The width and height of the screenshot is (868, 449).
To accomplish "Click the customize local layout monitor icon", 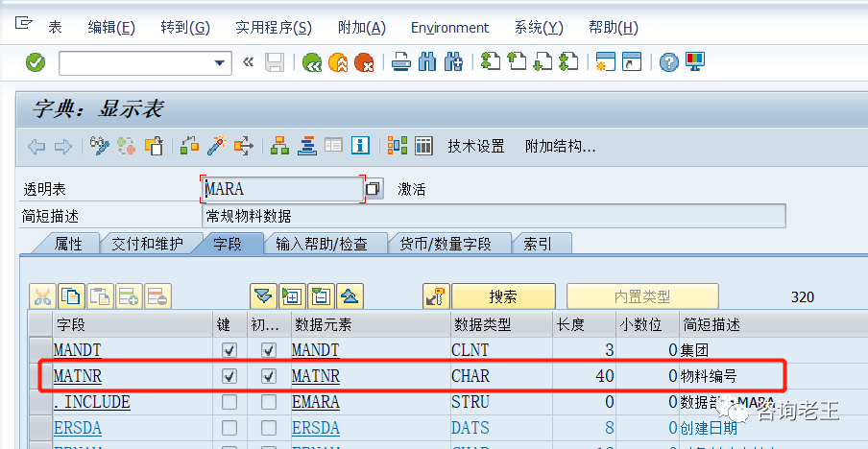I will [695, 63].
